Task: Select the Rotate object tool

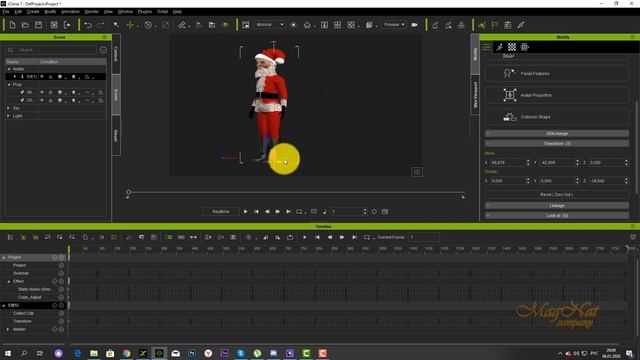Action: (148, 25)
